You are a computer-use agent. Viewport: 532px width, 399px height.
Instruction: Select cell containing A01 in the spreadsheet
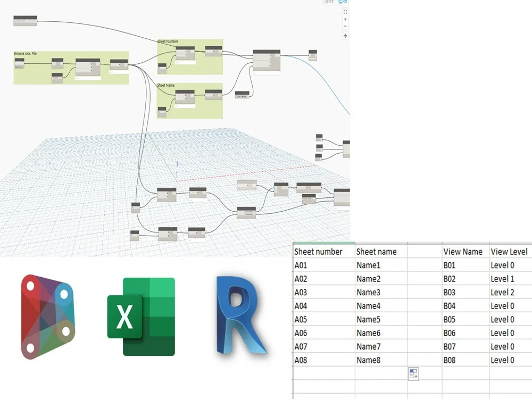tap(303, 265)
